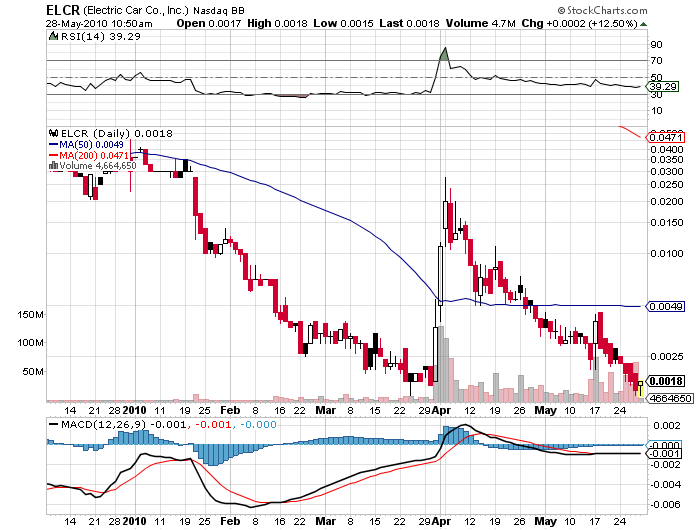The height and width of the screenshot is (530, 700).
Task: Click the candlestick icon beside ELCR (Daily)
Action: pyautogui.click(x=54, y=133)
